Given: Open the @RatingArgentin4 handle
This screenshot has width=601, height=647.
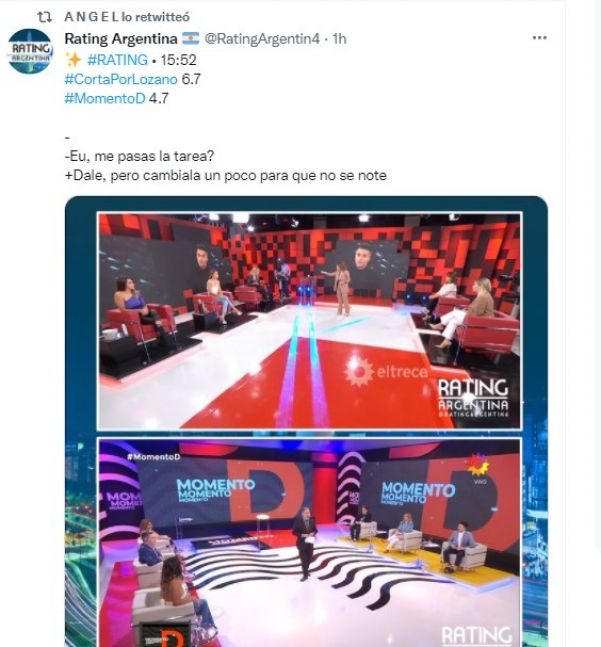Looking at the screenshot, I should coord(262,38).
